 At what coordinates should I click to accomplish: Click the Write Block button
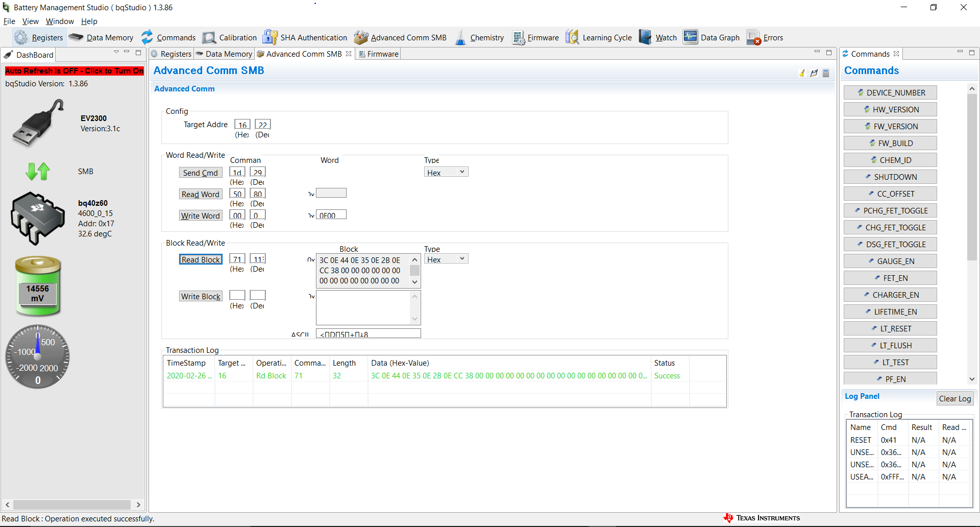pos(201,296)
